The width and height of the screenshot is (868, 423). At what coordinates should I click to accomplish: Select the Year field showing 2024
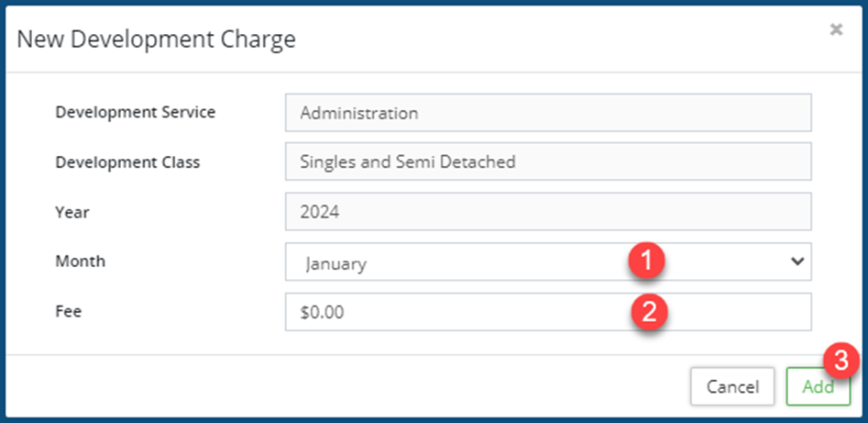pyautogui.click(x=547, y=212)
